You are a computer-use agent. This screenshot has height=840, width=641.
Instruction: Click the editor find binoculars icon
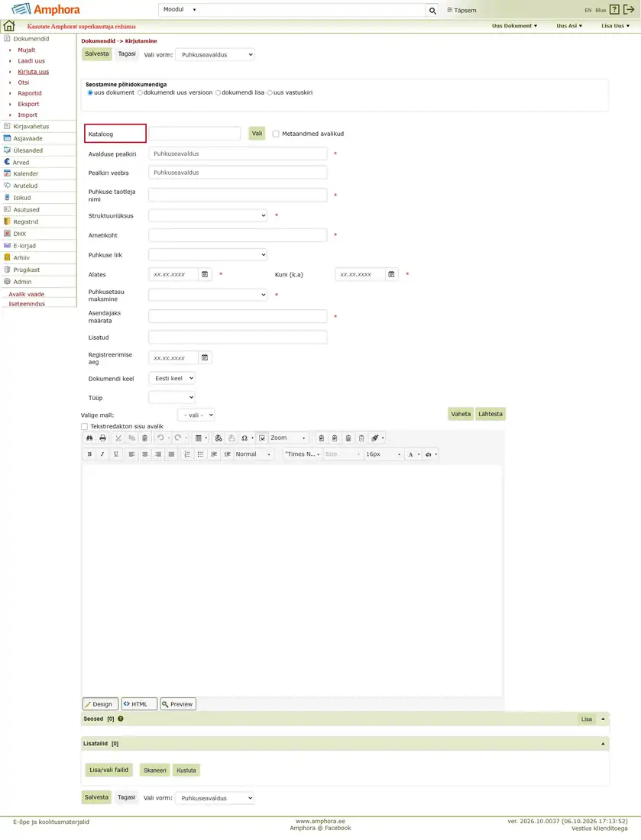pyautogui.click(x=89, y=438)
